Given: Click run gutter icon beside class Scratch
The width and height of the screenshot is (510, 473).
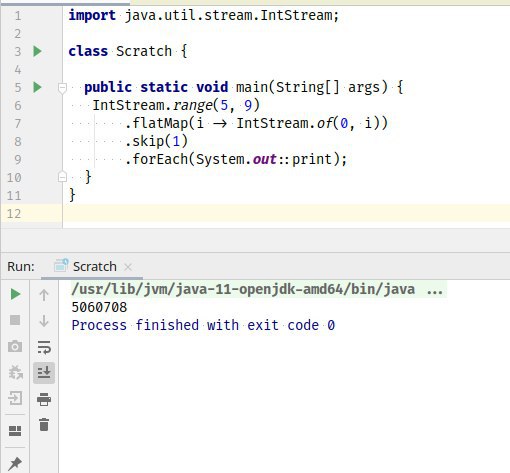Looking at the screenshot, I should pos(37,51).
